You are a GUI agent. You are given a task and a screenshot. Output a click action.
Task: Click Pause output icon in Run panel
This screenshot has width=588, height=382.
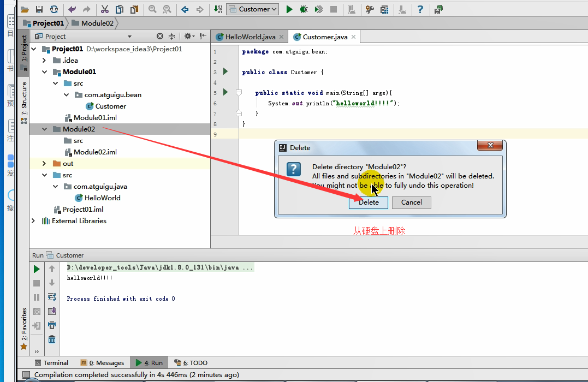[x=37, y=297]
